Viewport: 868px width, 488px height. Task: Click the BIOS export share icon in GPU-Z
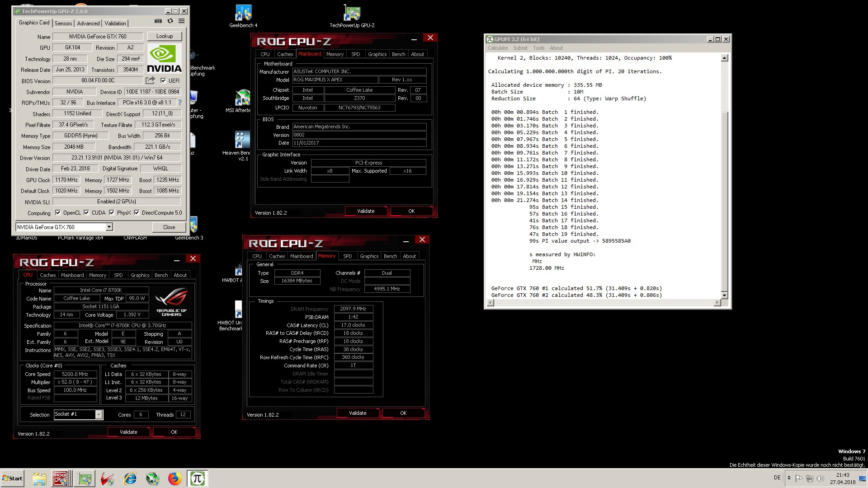(x=150, y=80)
